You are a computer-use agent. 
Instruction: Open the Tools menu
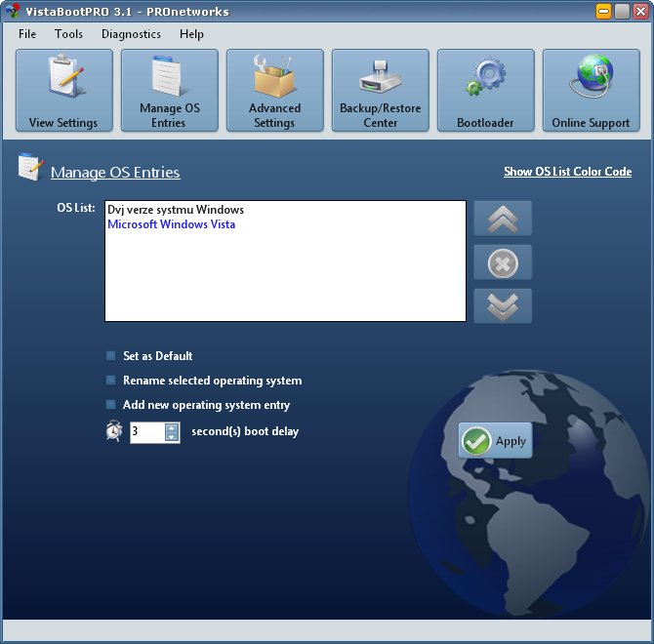[68, 34]
